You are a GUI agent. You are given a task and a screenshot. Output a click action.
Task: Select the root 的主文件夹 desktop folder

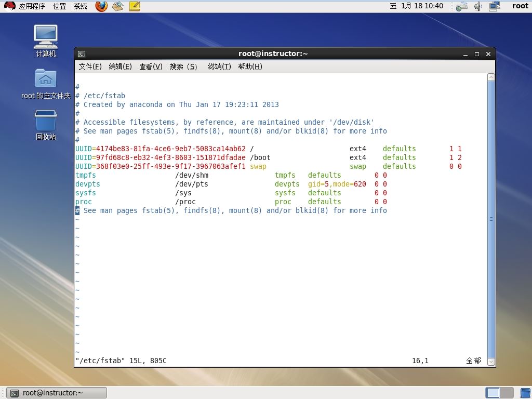(46, 84)
